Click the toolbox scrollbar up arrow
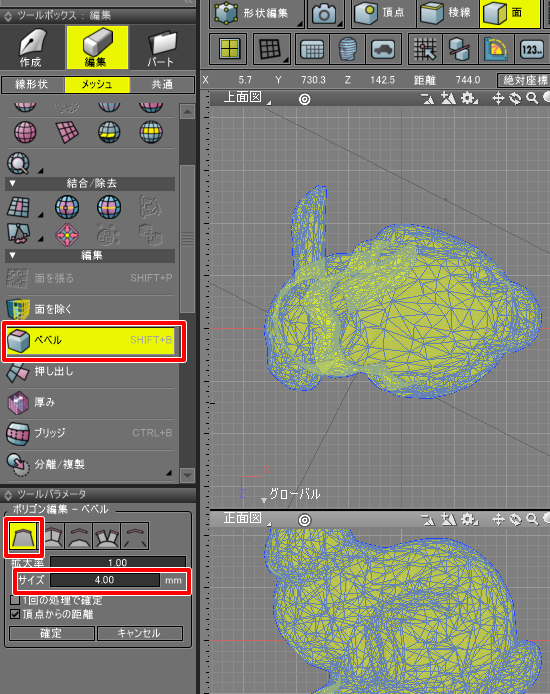Image resolution: width=550 pixels, height=694 pixels. click(187, 112)
